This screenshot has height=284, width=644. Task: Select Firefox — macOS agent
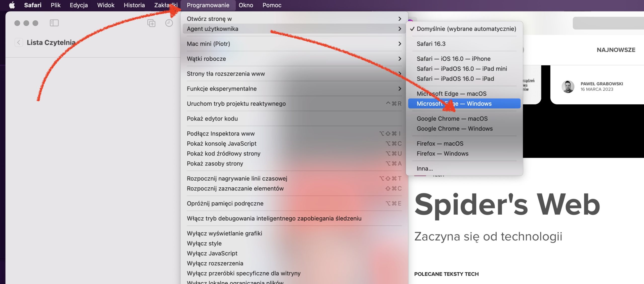click(x=464, y=143)
